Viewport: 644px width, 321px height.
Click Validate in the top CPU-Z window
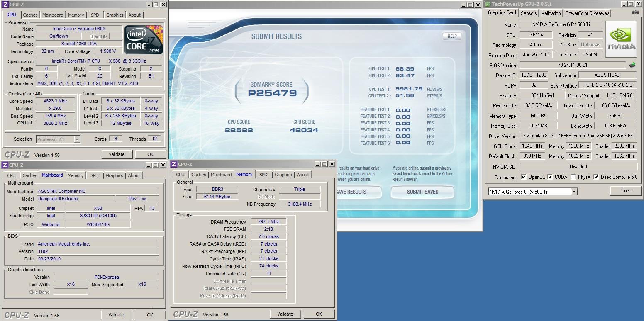[x=117, y=154]
